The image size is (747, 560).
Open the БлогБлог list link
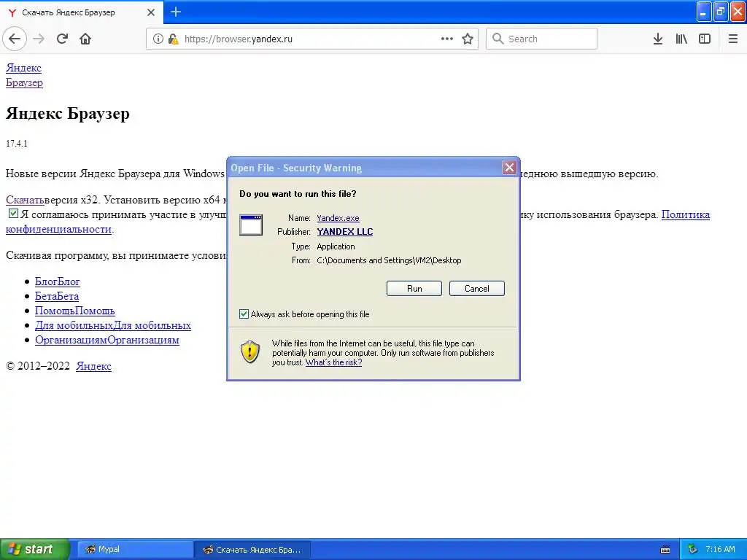tap(57, 281)
